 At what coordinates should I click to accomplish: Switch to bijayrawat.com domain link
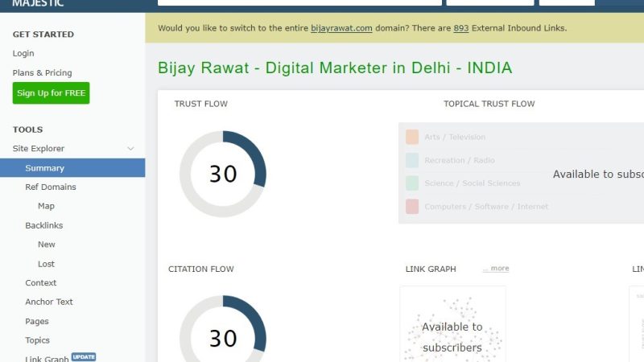click(341, 28)
